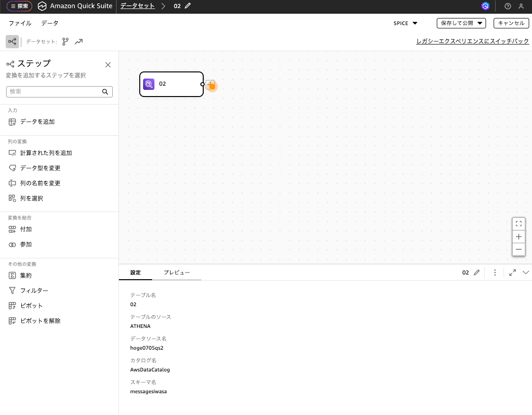This screenshot has height=415, width=532.
Task: Open the help icon in top bar
Action: (508, 6)
